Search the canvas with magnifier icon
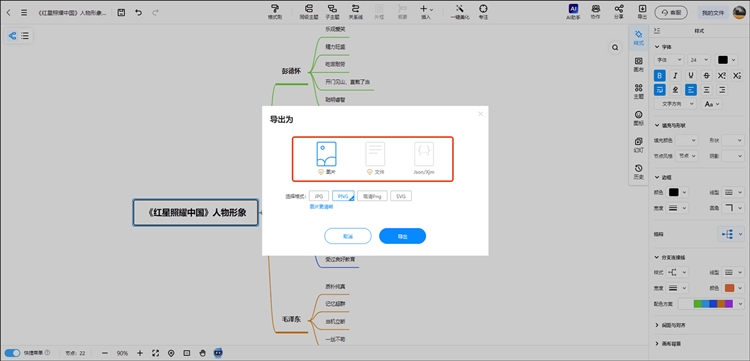Image resolution: width=750 pixels, height=361 pixels. point(615,47)
